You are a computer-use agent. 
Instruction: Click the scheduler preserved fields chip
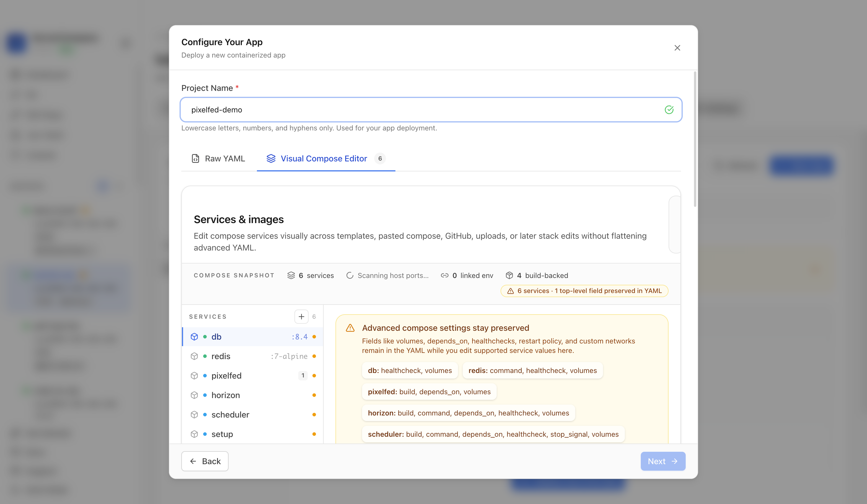click(x=493, y=434)
